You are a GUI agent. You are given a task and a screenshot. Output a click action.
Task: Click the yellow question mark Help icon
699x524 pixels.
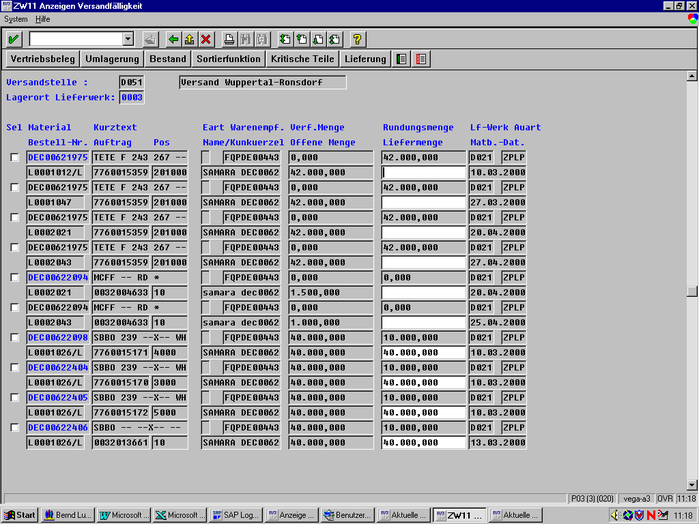click(357, 39)
